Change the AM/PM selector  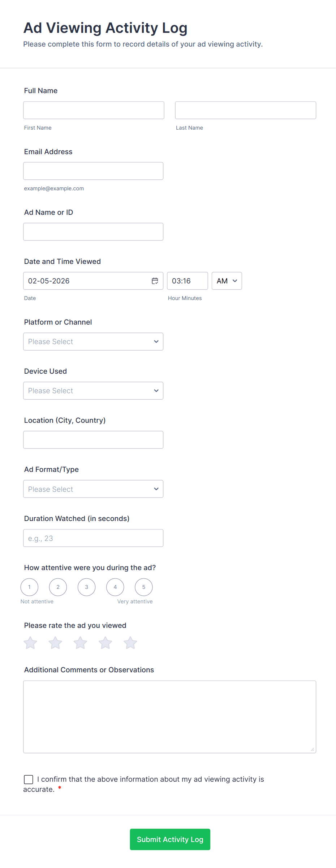(227, 281)
